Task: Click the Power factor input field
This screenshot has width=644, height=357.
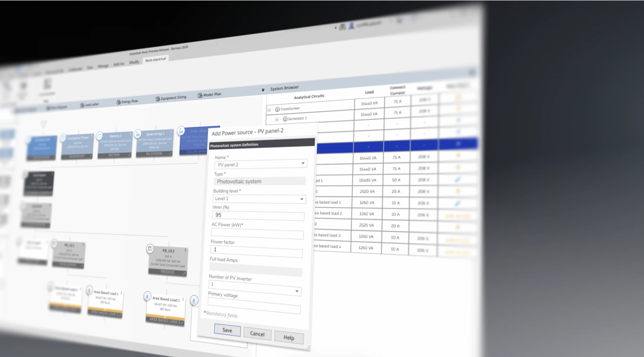Action: pyautogui.click(x=256, y=251)
